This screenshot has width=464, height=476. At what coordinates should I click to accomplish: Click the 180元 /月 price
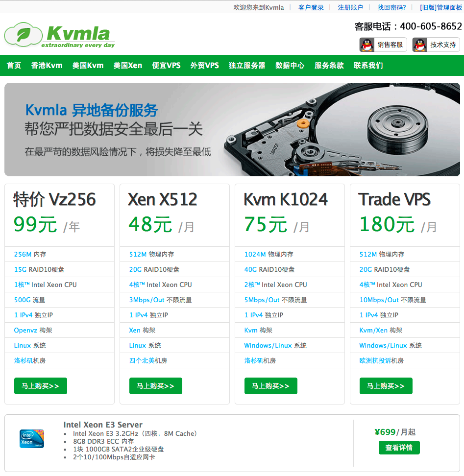398,225
